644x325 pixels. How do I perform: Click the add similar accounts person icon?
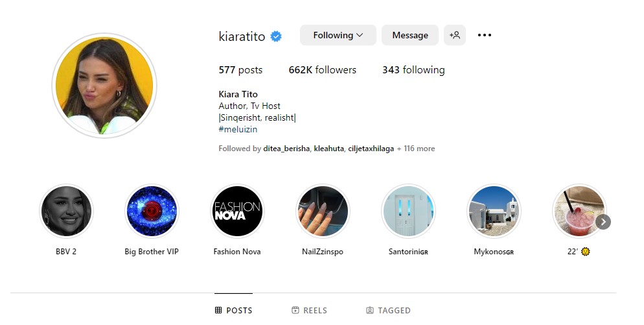click(455, 36)
